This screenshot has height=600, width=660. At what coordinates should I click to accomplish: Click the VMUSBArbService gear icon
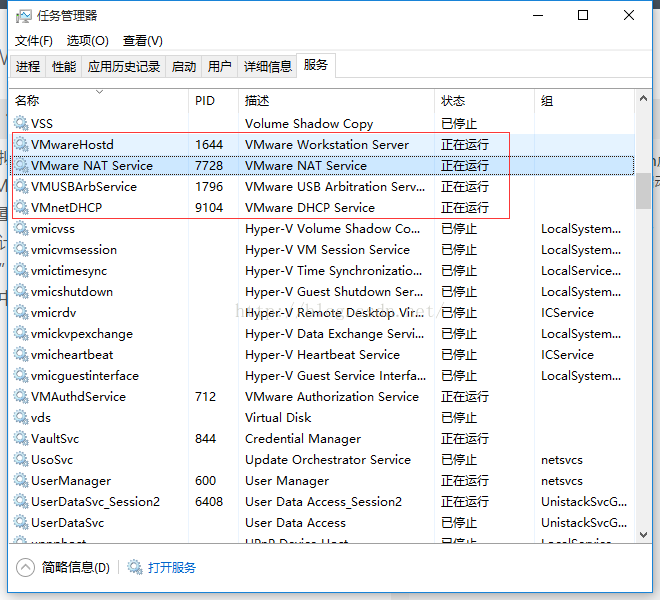21,186
